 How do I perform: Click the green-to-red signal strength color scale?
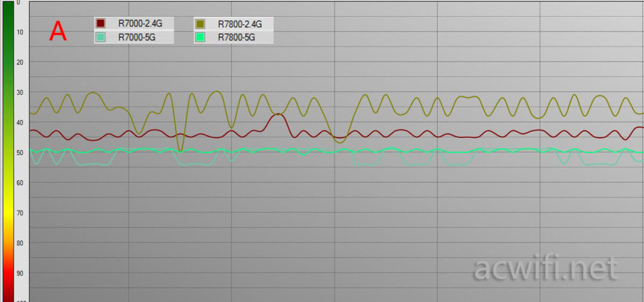click(8, 151)
